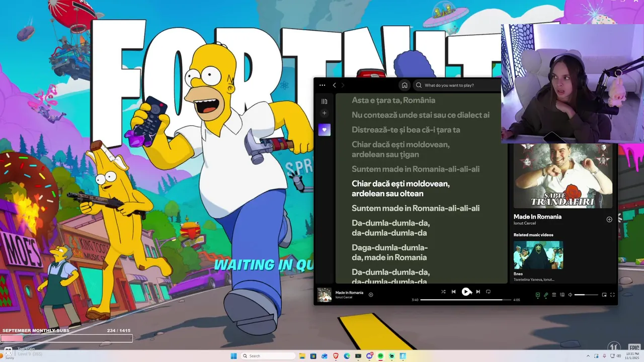Jump to lyric 'Distrează-te și bea că-i țara ta'
This screenshot has width=644, height=362.
406,130
